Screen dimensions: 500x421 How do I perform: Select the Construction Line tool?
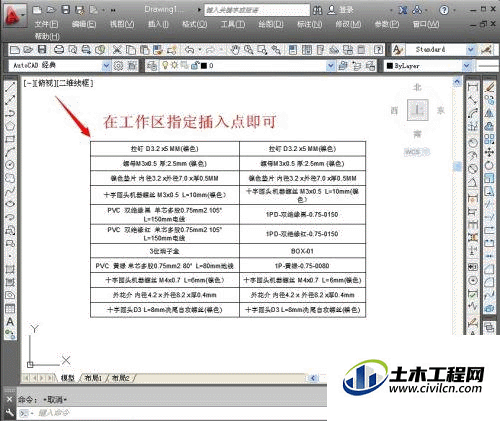coord(10,100)
